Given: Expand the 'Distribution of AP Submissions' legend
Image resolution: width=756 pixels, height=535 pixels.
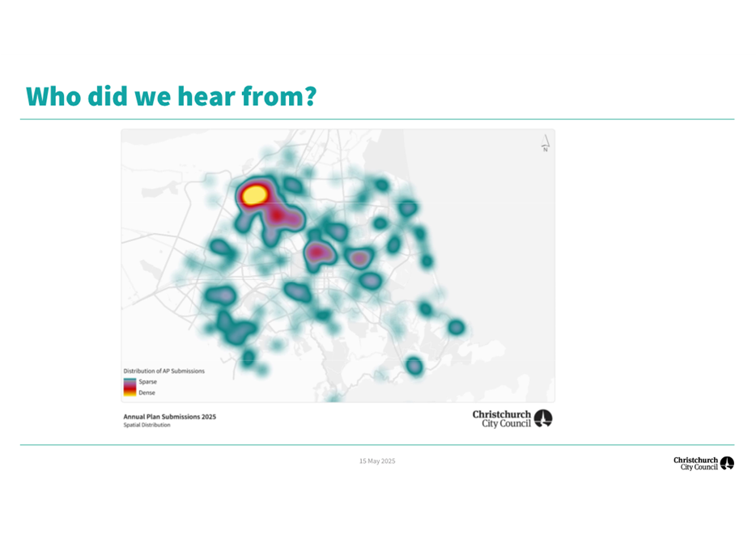Looking at the screenshot, I should 163,370.
